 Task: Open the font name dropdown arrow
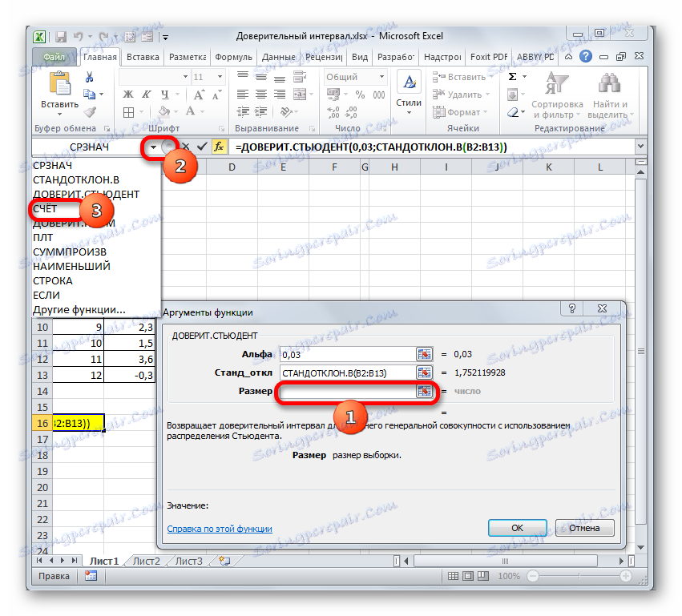tap(185, 77)
